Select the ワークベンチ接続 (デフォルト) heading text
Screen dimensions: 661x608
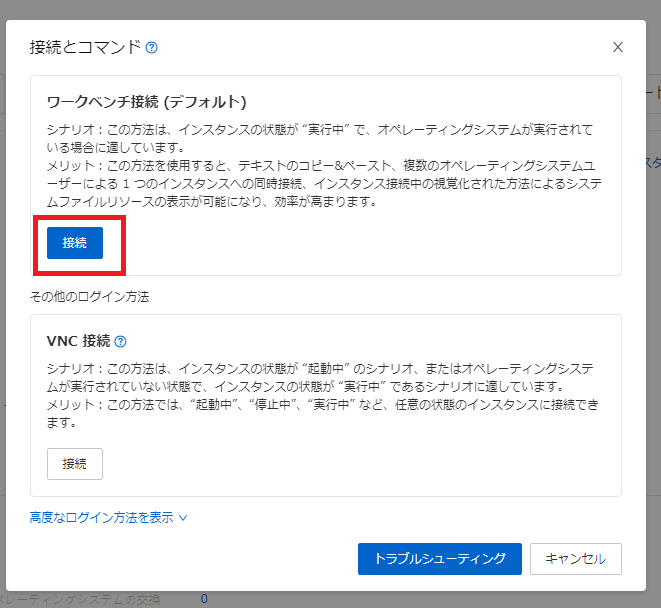pos(146,102)
